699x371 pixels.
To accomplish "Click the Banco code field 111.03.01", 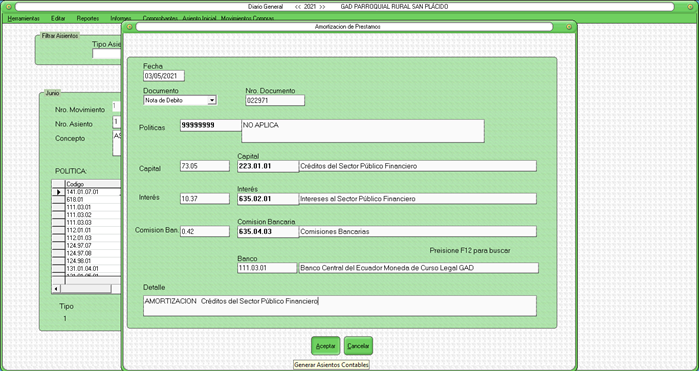I will [267, 268].
